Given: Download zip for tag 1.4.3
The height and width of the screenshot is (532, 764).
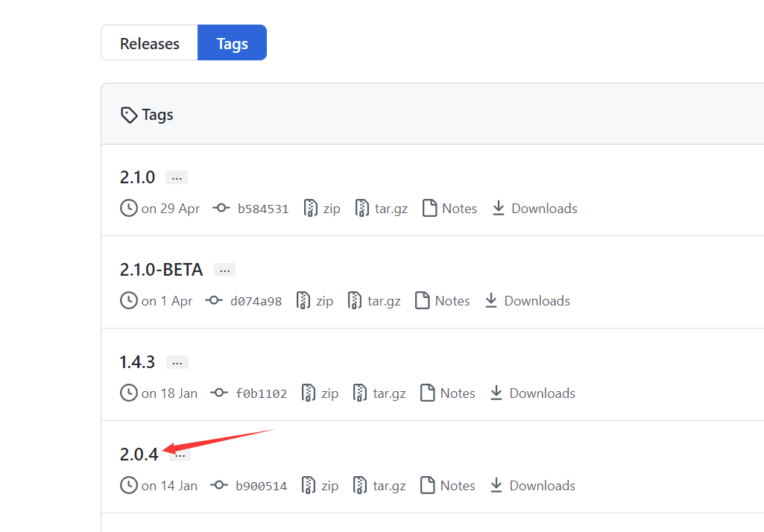Looking at the screenshot, I should (x=330, y=394).
